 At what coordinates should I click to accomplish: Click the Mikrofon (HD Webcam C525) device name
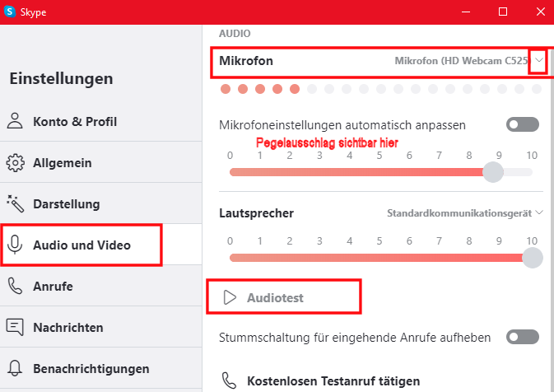pos(462,61)
